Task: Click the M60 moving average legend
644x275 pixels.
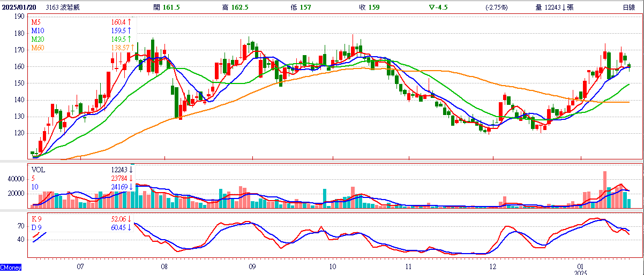Action: (x=38, y=48)
